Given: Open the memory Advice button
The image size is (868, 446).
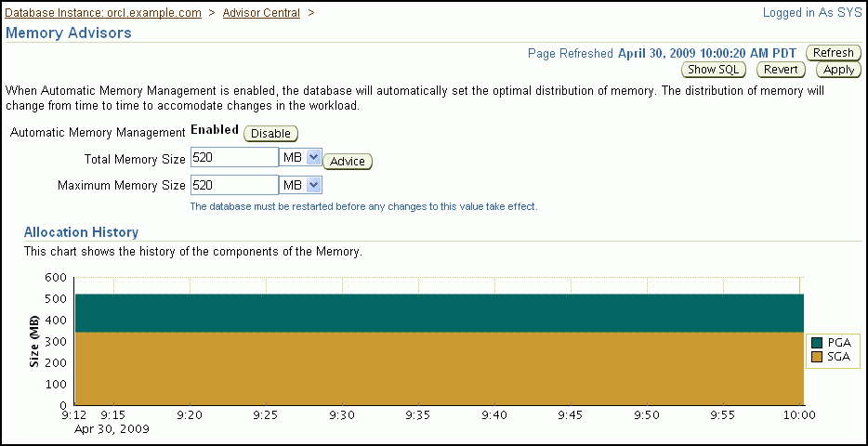Looking at the screenshot, I should pyautogui.click(x=348, y=162).
